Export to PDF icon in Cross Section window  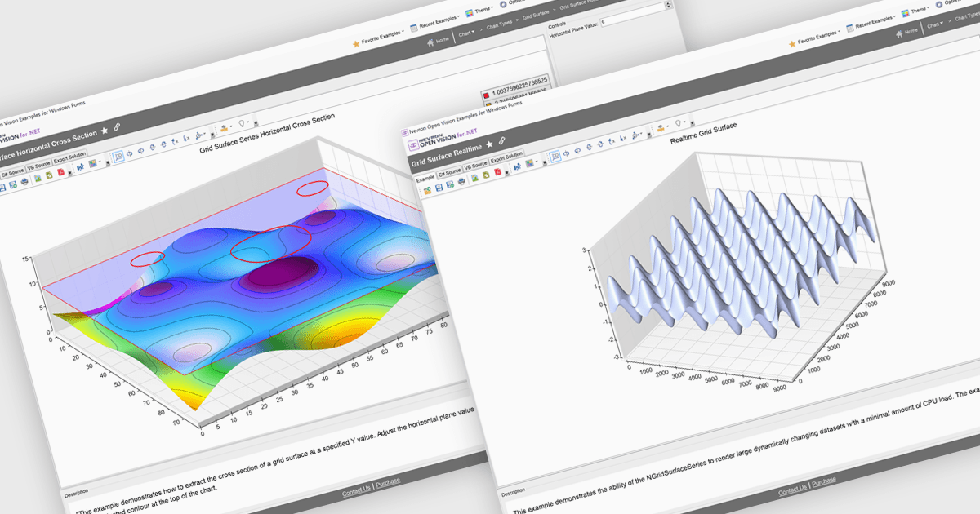(x=60, y=171)
